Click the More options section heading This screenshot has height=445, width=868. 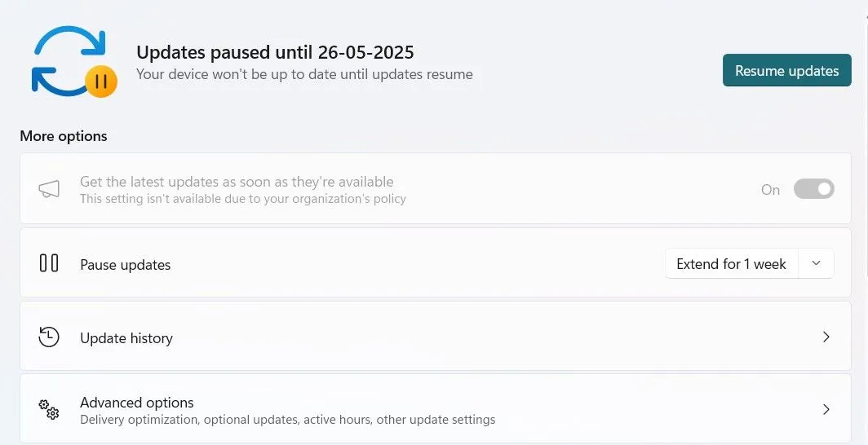64,136
